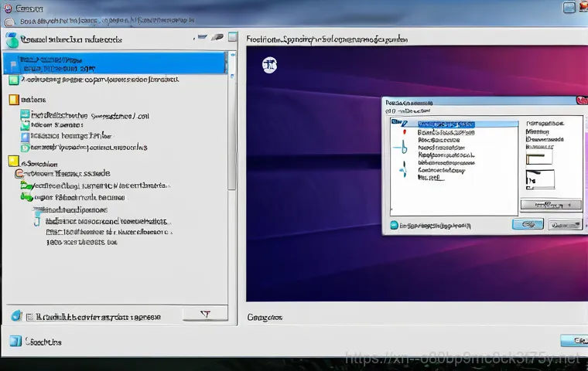Expand the first orange square folder group

point(14,99)
